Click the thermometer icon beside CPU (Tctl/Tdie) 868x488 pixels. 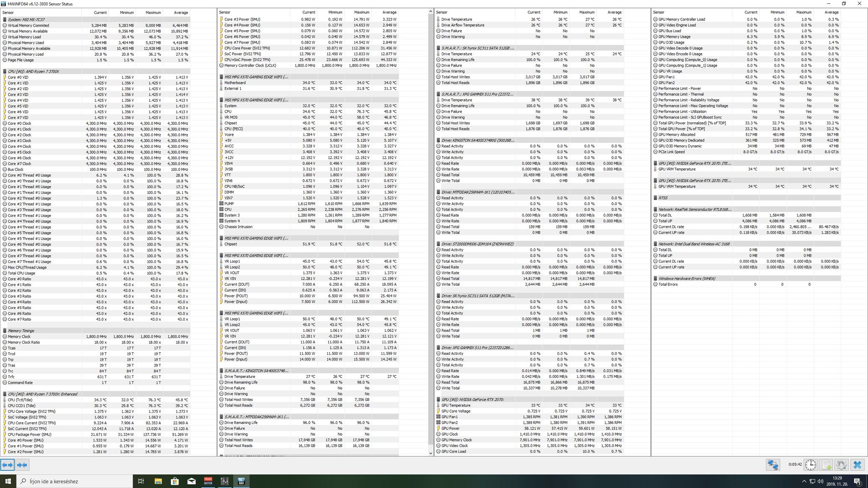pos(5,400)
